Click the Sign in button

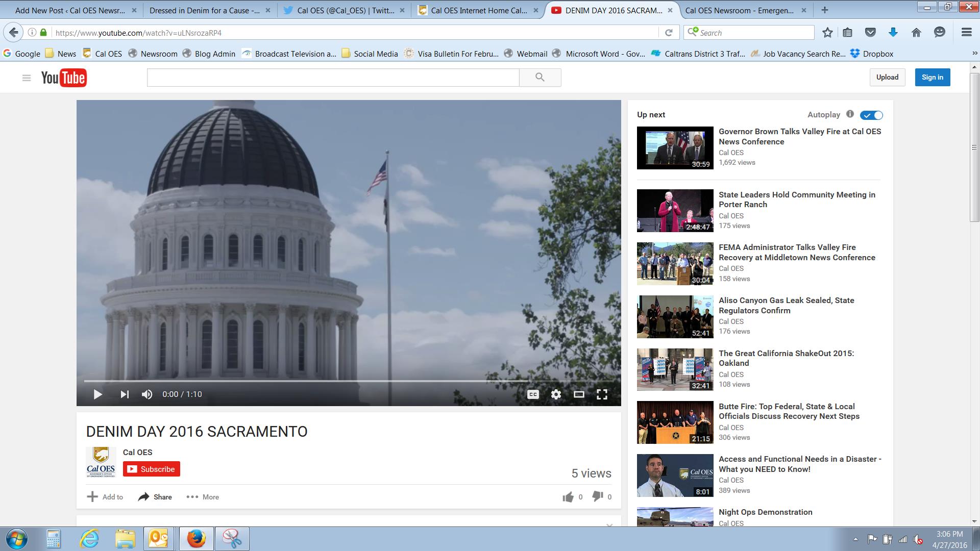tap(932, 78)
